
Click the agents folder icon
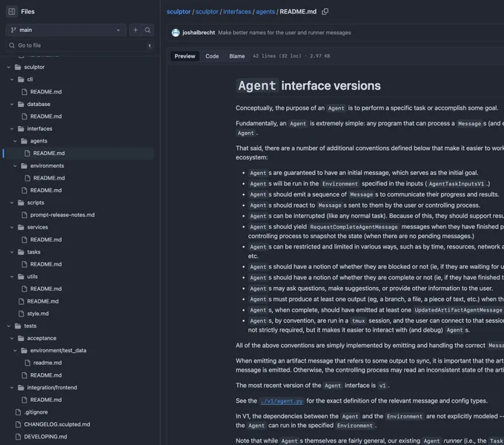tap(24, 141)
